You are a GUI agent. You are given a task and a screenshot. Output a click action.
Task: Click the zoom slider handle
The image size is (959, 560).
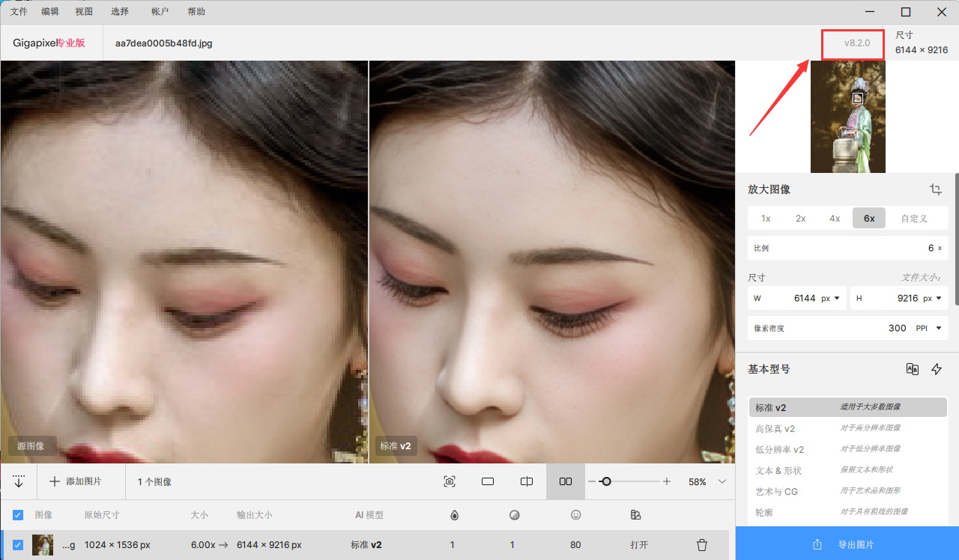pyautogui.click(x=606, y=481)
